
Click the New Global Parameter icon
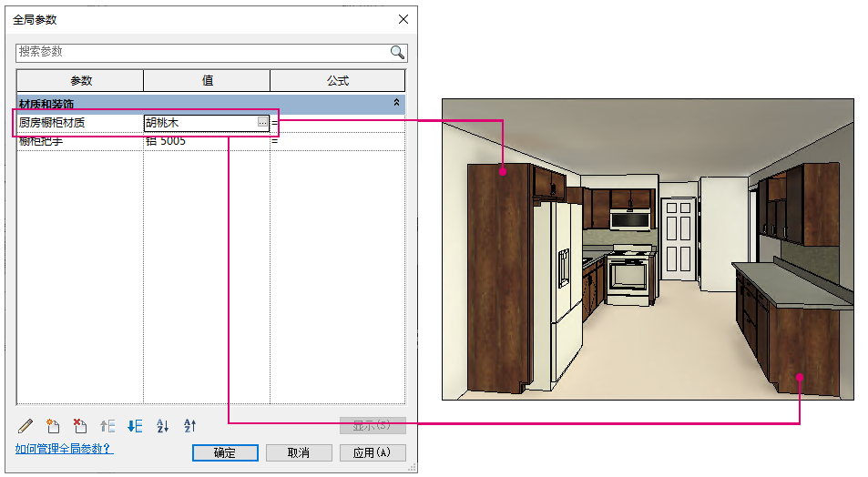(53, 425)
